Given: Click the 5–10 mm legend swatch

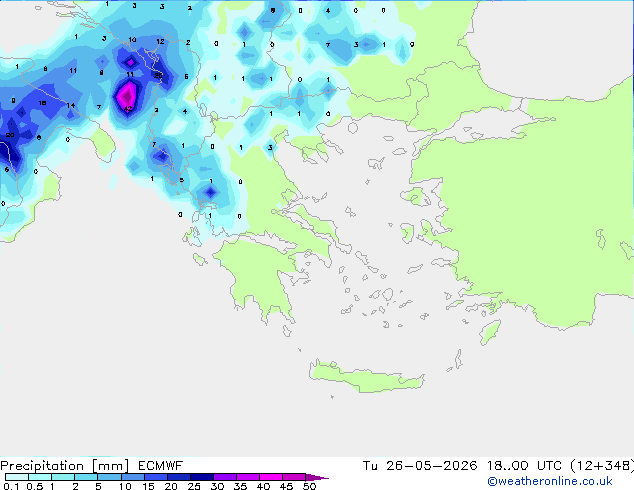Looking at the screenshot, I should tap(109, 477).
